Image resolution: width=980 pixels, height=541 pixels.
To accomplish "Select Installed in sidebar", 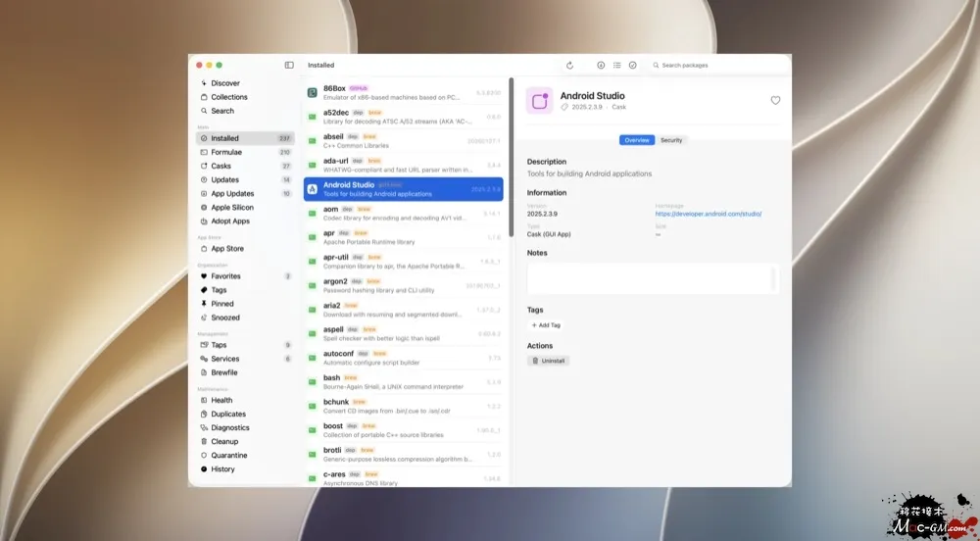I will 245,138.
